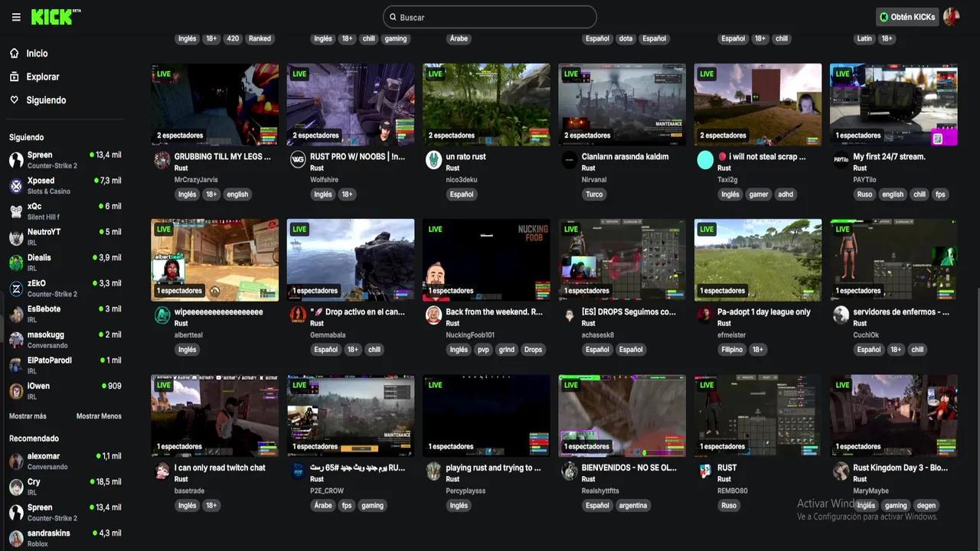Screen dimensions: 980x551
Task: Click albertteal streamer avatar
Action: tap(162, 315)
